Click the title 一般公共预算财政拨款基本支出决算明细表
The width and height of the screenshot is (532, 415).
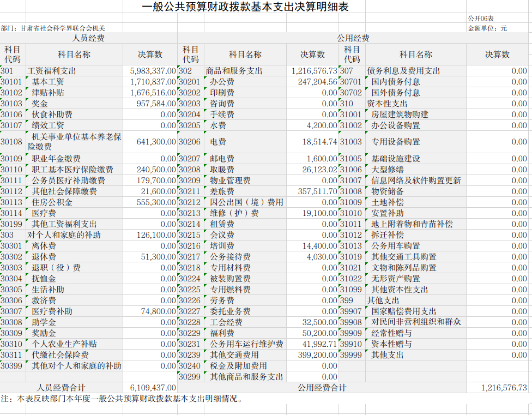[245, 7]
